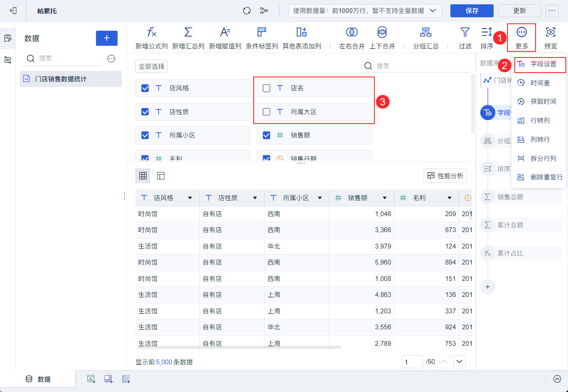Open 店性质 column header dropdown arrow
The height and width of the screenshot is (392, 568).
[x=255, y=198]
